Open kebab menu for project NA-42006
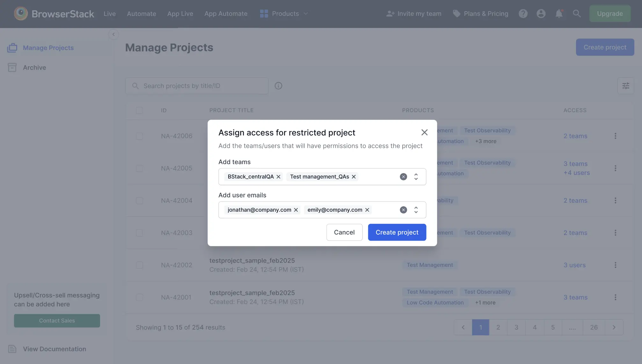The height and width of the screenshot is (364, 642). click(615, 136)
